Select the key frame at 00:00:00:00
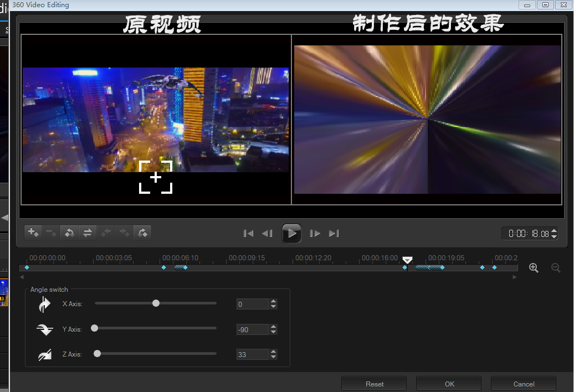 (x=27, y=267)
